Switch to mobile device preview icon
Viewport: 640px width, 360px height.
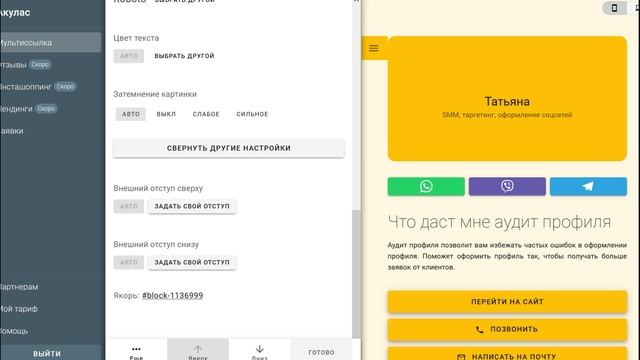[614, 8]
